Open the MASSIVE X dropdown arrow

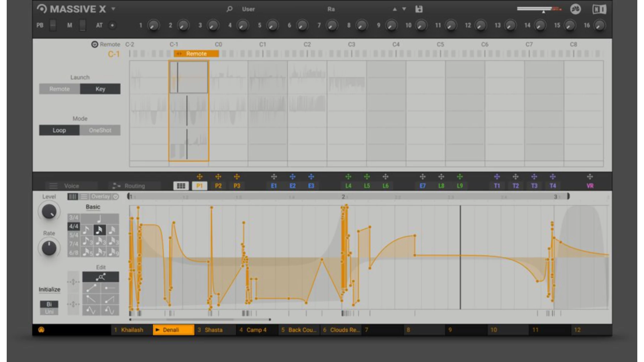point(113,9)
